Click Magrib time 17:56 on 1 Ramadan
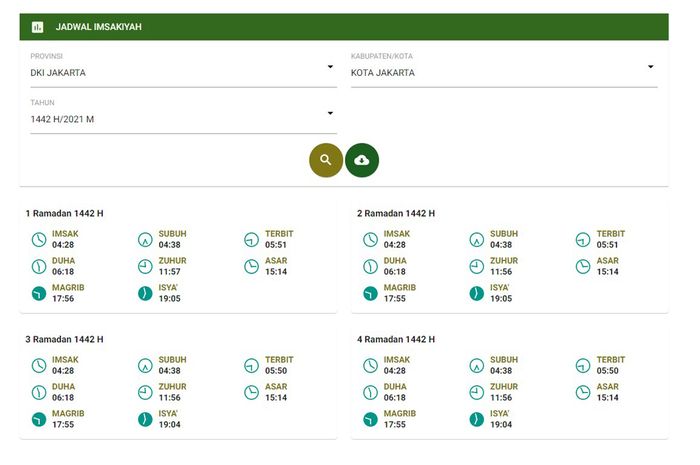 click(x=63, y=298)
